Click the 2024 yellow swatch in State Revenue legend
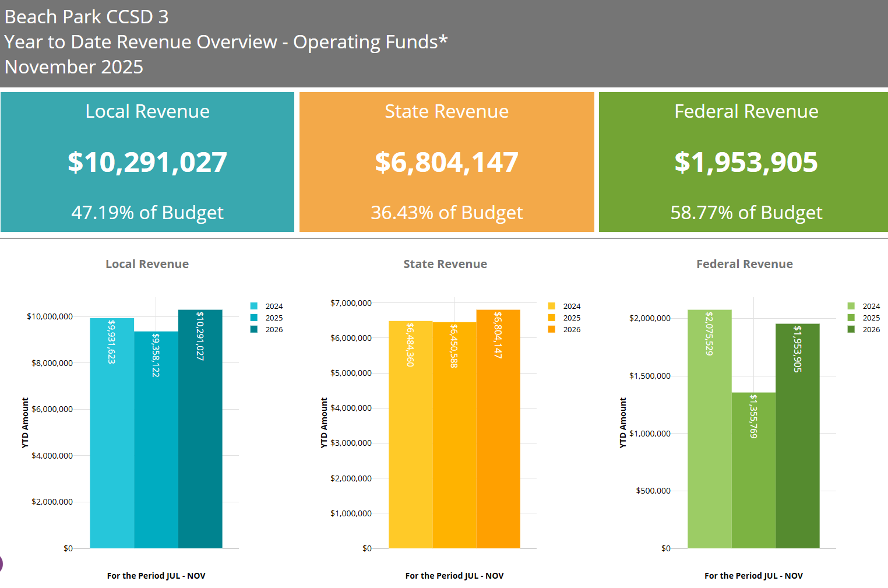Screen dimensions: 888x588 [552, 307]
